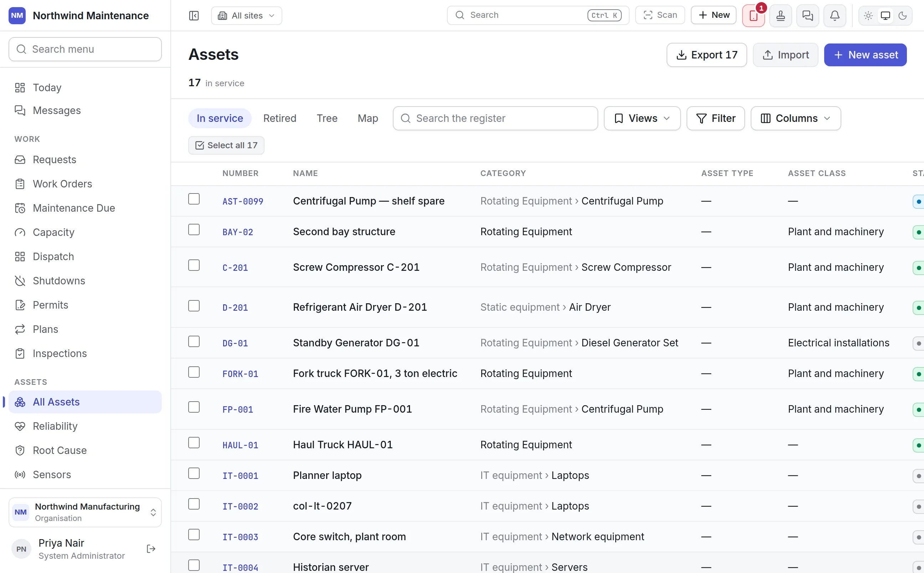This screenshot has height=573, width=924.
Task: Switch to the Tree tab
Action: pos(327,118)
